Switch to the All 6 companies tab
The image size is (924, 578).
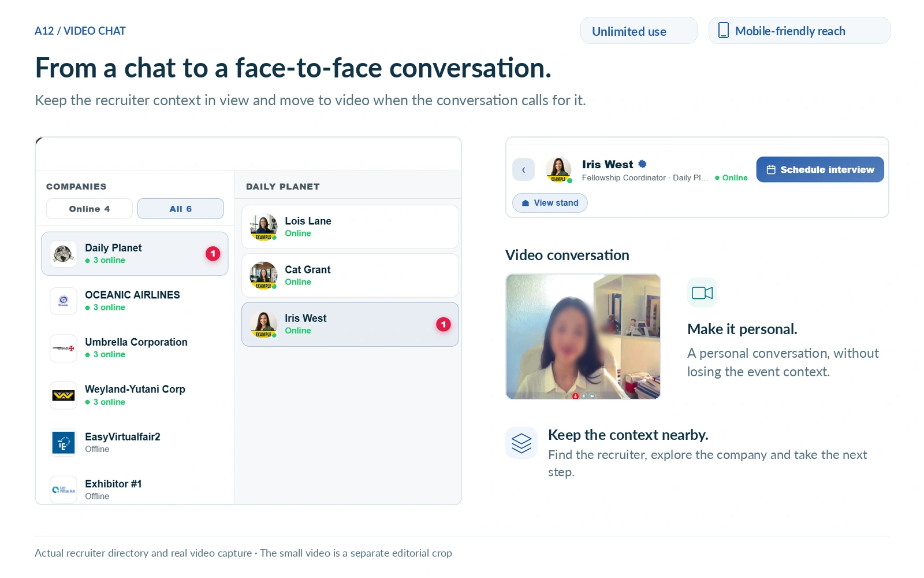(x=180, y=209)
